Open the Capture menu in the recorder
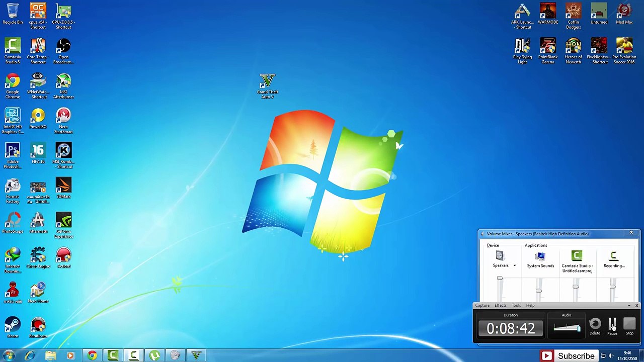Image resolution: width=644 pixels, height=362 pixels. [x=482, y=305]
